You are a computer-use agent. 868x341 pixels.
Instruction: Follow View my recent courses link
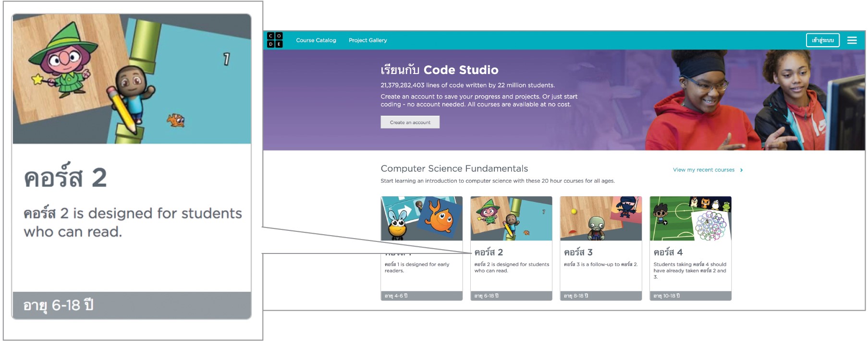(x=703, y=170)
